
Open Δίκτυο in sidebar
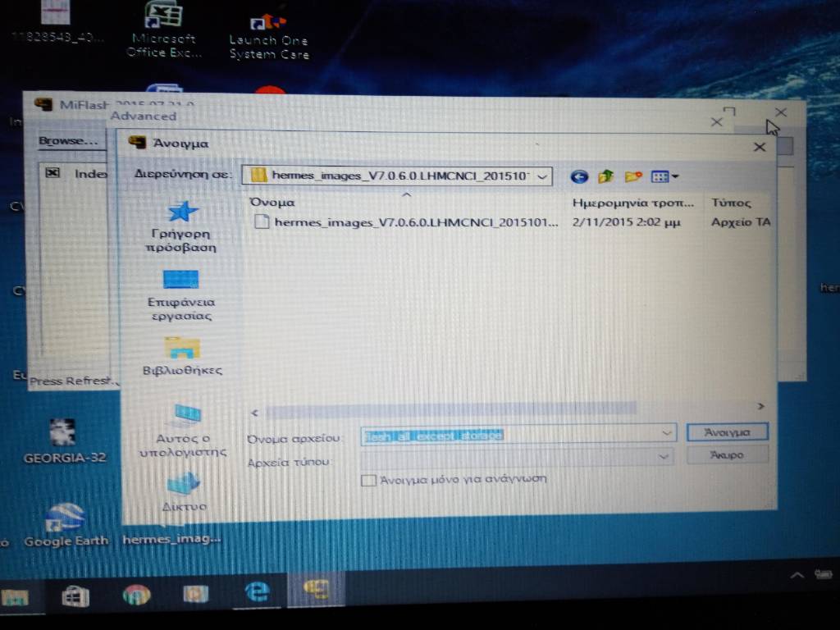click(x=184, y=492)
